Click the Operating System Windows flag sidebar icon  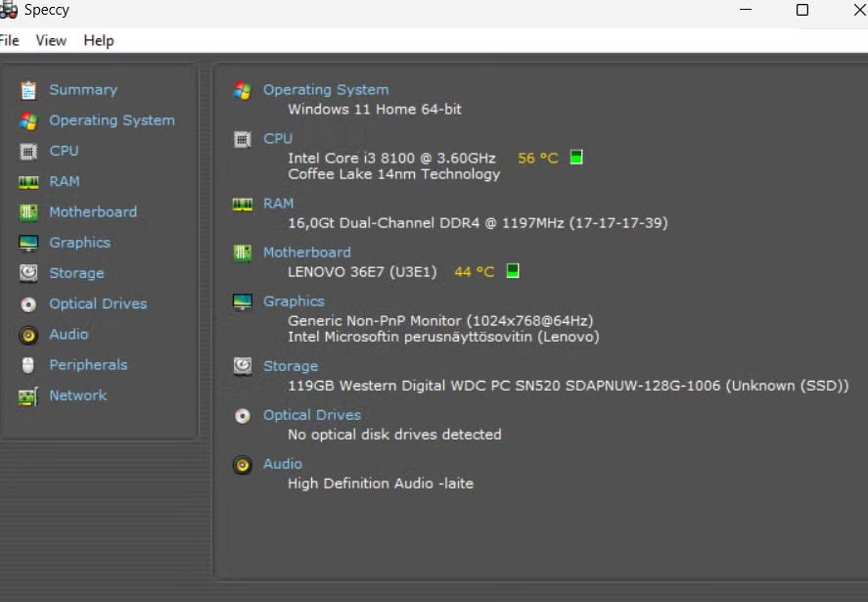28,120
